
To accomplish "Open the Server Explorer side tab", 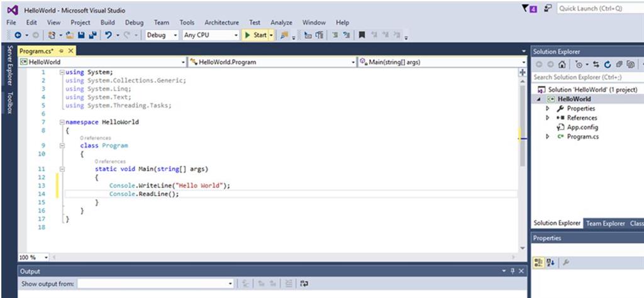I will [10, 65].
